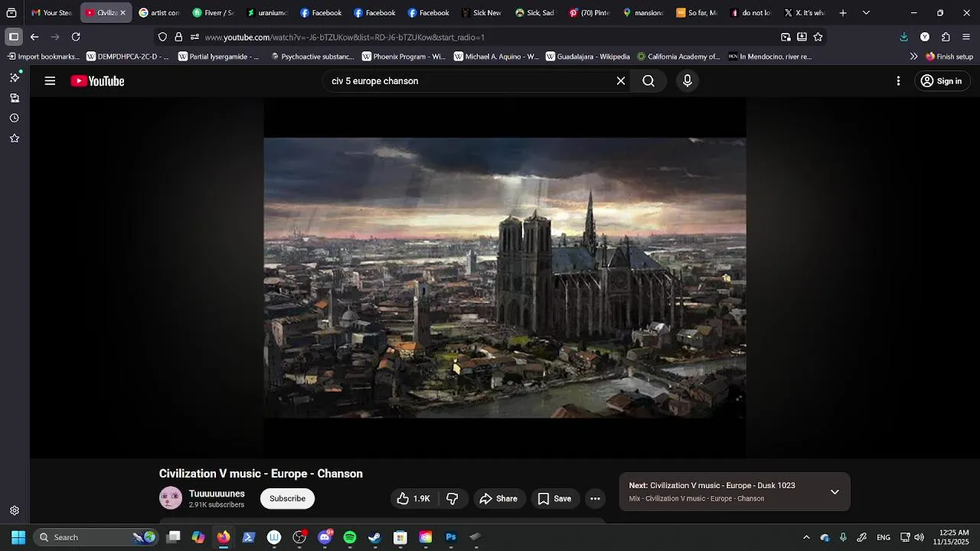Screen dimensions: 980x551
Task: Dislike the video with thumbs down
Action: click(x=452, y=499)
